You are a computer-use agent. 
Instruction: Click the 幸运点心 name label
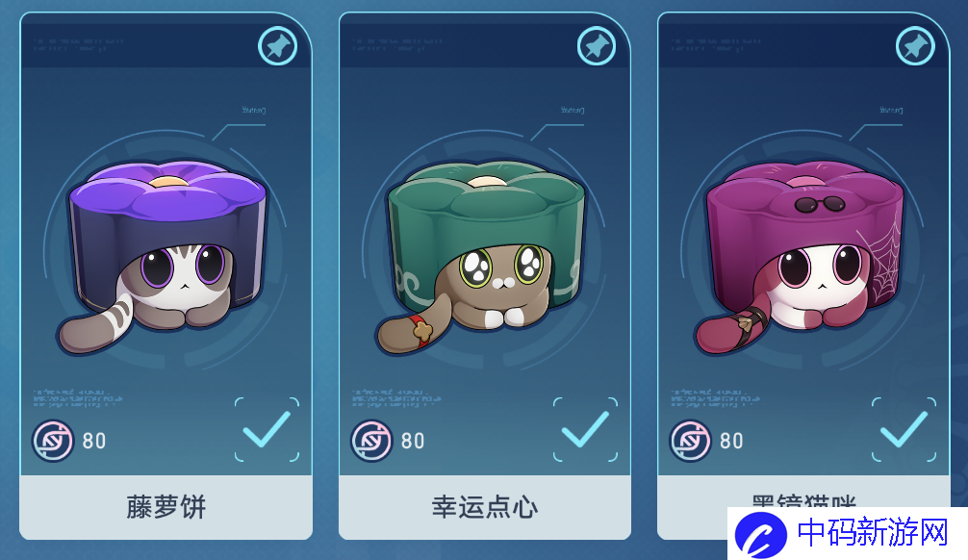coord(485,507)
